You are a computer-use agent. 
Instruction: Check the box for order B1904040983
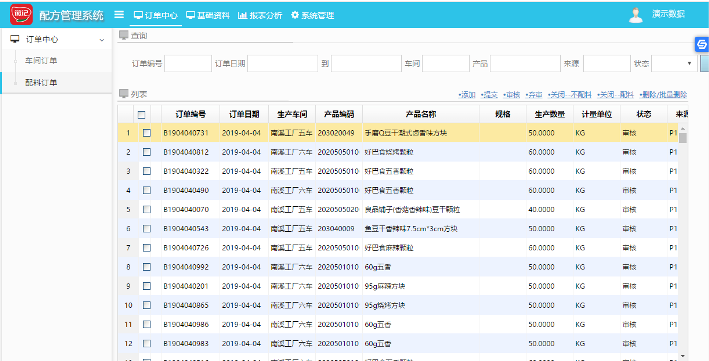click(147, 343)
